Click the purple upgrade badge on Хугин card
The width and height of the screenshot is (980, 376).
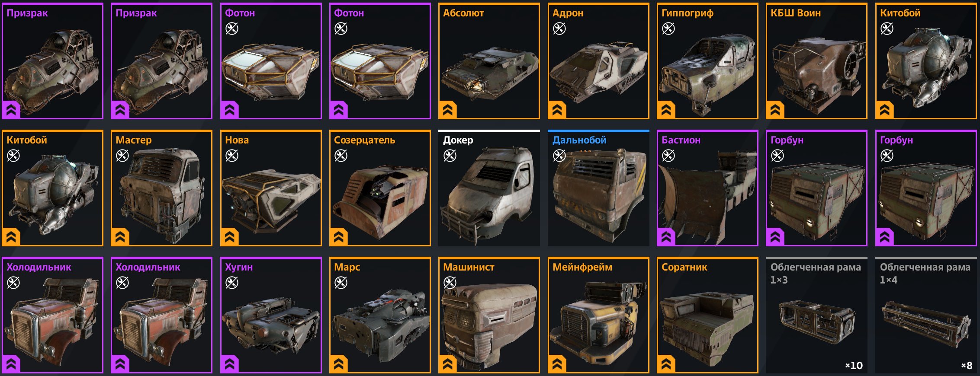tap(229, 364)
